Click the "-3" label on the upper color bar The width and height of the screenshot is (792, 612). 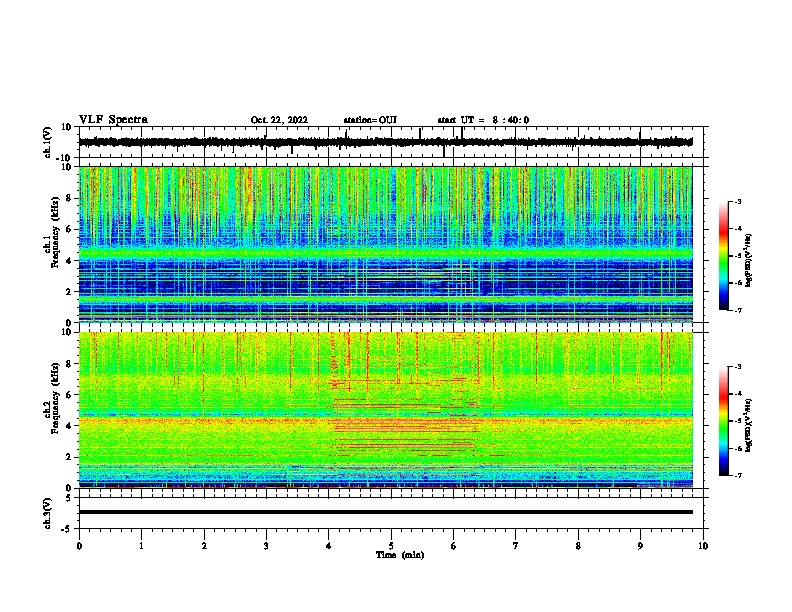[x=738, y=201]
